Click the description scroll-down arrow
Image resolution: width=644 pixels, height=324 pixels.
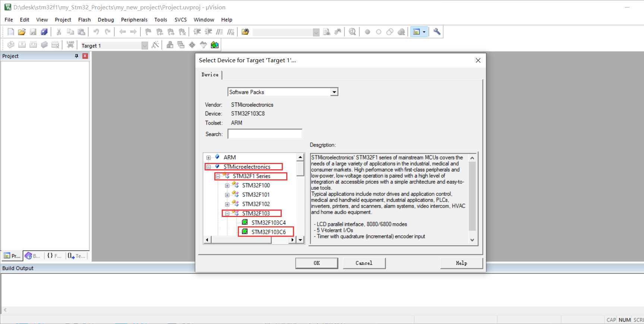tap(472, 240)
